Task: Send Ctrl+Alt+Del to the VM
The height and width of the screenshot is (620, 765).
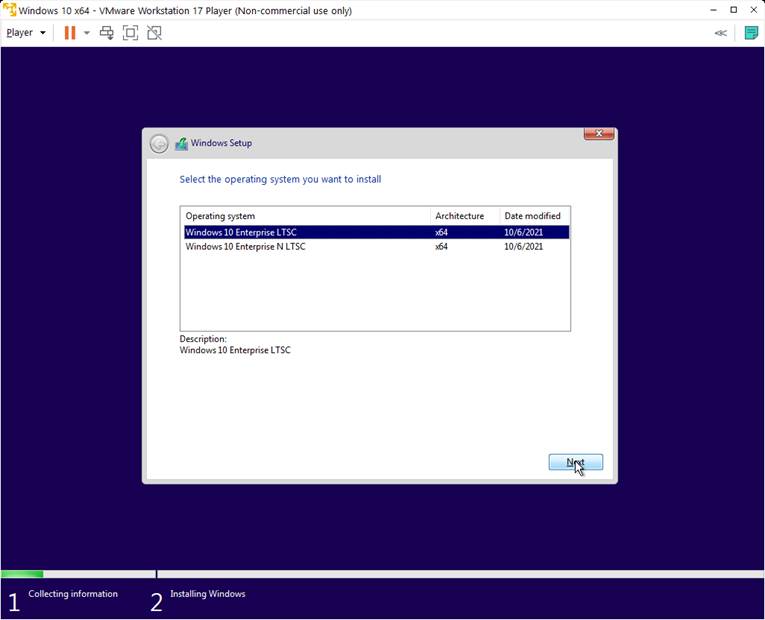Action: [107, 33]
